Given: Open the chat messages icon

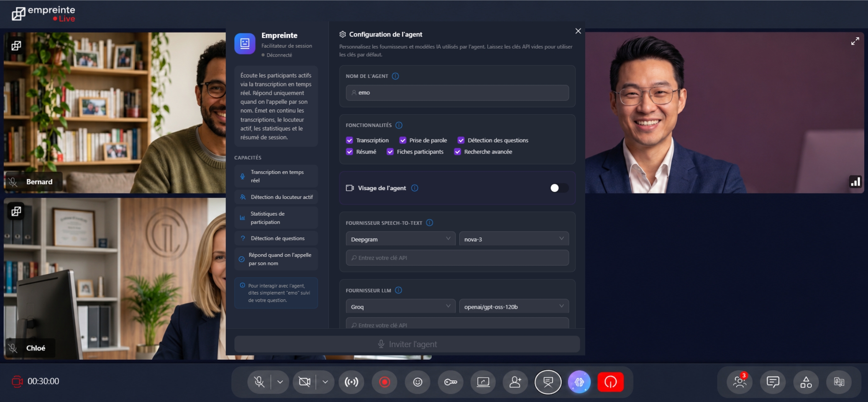Looking at the screenshot, I should [x=773, y=382].
